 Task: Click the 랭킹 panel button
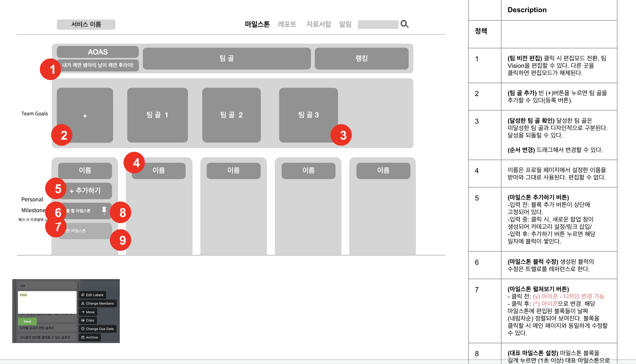tap(361, 58)
